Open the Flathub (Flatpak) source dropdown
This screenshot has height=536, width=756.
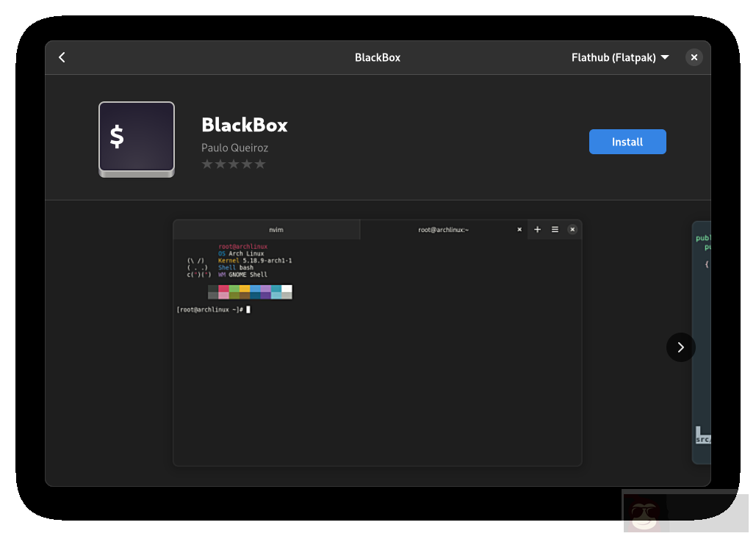(620, 57)
